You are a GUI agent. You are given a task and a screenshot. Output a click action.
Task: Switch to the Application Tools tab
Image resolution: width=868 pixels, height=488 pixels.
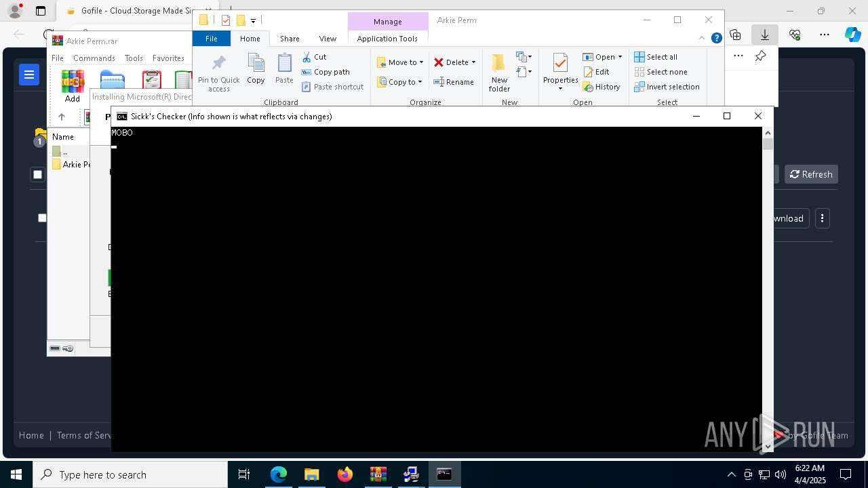coord(387,39)
